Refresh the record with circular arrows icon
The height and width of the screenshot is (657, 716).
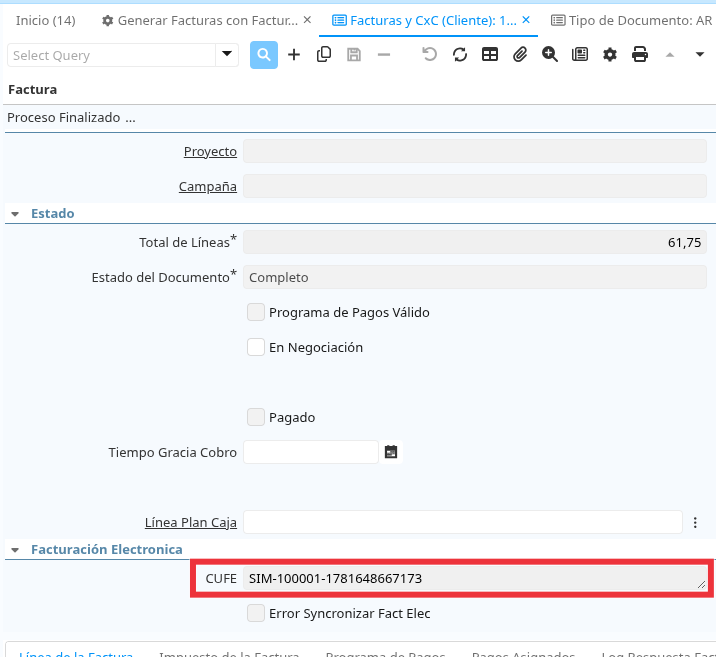(460, 55)
